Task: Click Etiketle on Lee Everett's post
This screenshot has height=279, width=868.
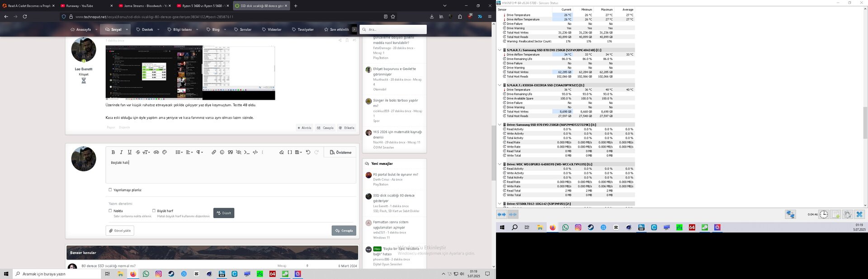Action: (346, 128)
